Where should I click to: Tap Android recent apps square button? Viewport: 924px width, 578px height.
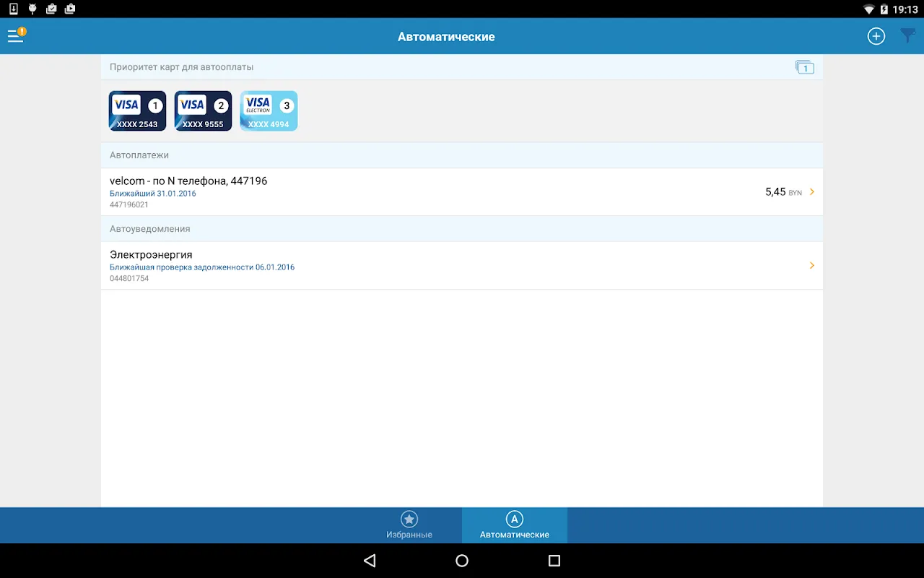click(554, 561)
